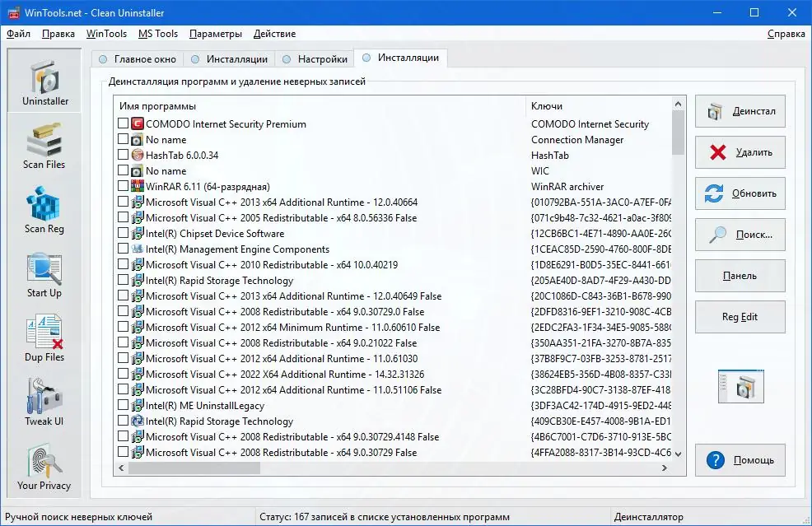The image size is (812, 526).
Task: Click the COMODO Internet Security Premium icon
Action: click(138, 123)
